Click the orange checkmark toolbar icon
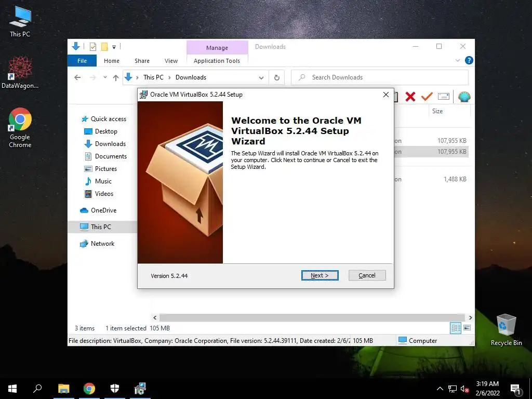Screen dimensions: 532x399 pyautogui.click(x=427, y=97)
